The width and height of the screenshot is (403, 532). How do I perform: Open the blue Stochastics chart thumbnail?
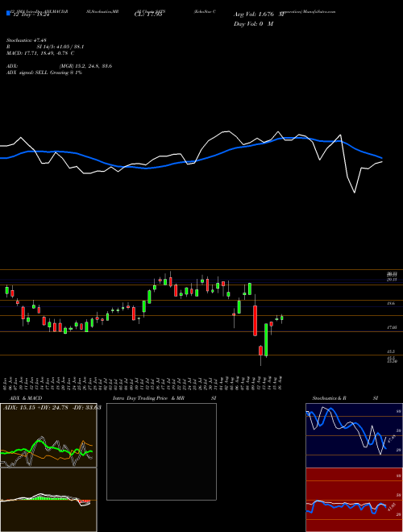pos(354,435)
